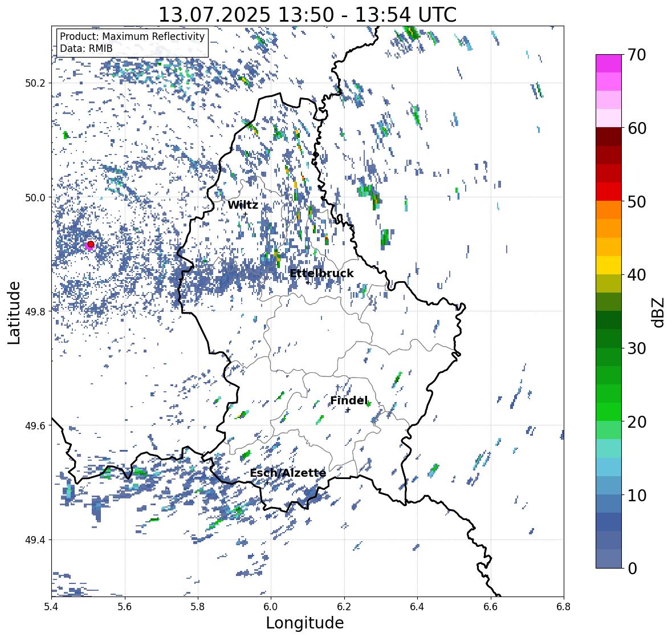
Task: Click the cross marker below Esch/Alzette label
Action: (x=267, y=482)
